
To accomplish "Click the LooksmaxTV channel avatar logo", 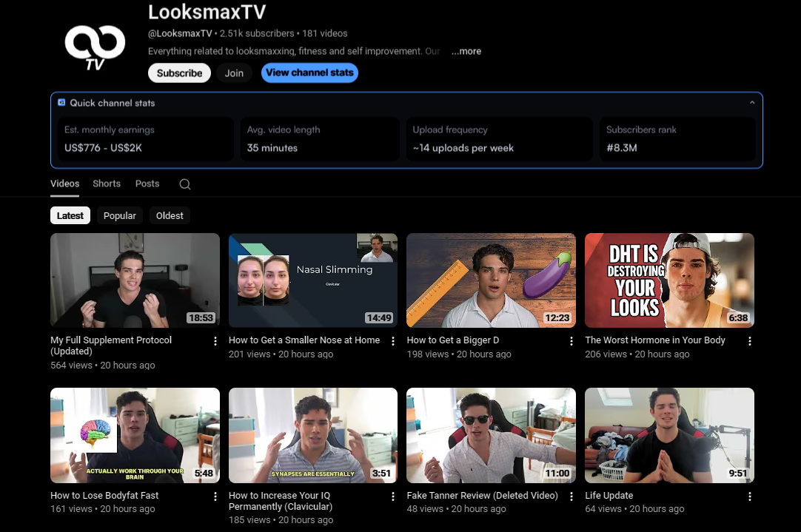I will coord(94,47).
